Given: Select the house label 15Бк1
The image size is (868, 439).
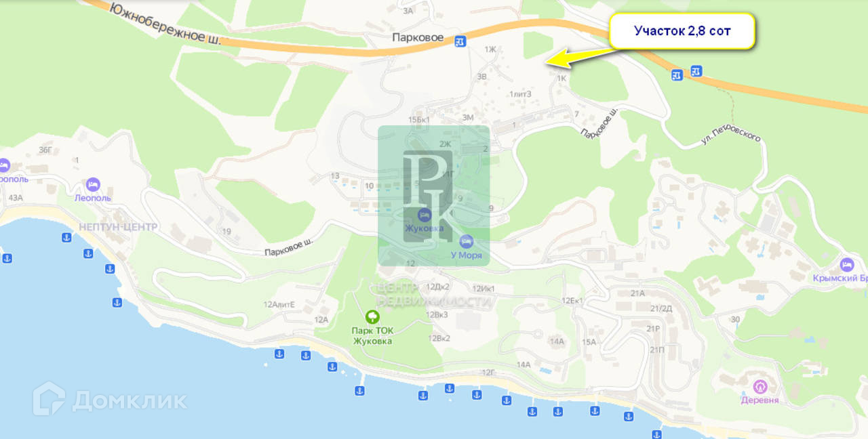Looking at the screenshot, I should point(420,120).
